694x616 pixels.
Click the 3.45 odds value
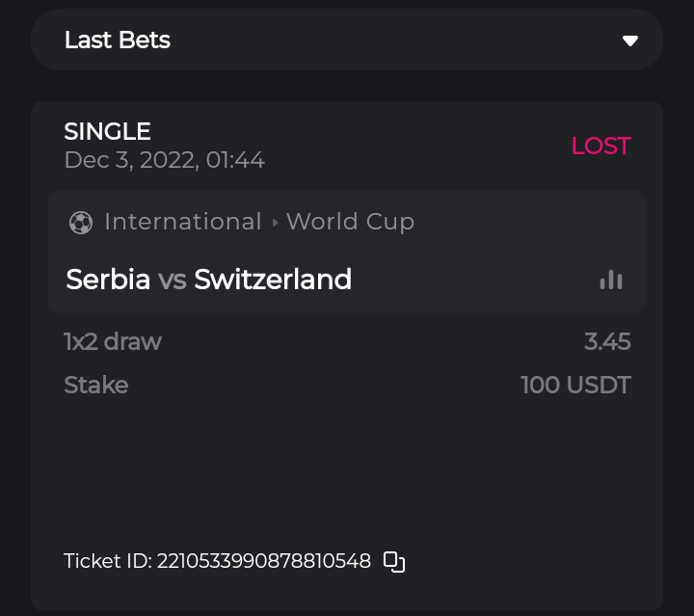pyautogui.click(x=607, y=341)
